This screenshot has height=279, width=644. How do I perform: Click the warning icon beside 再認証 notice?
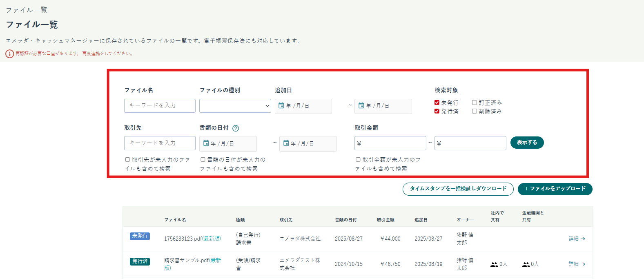click(x=9, y=54)
